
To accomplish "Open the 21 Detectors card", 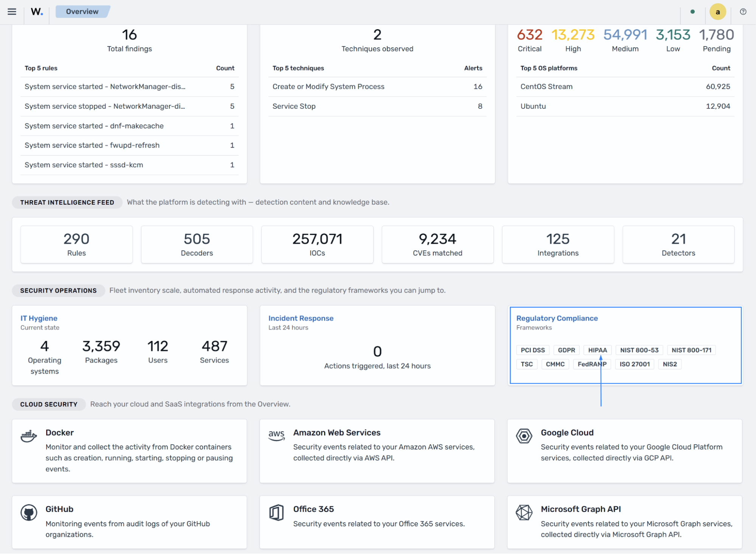I will (678, 244).
